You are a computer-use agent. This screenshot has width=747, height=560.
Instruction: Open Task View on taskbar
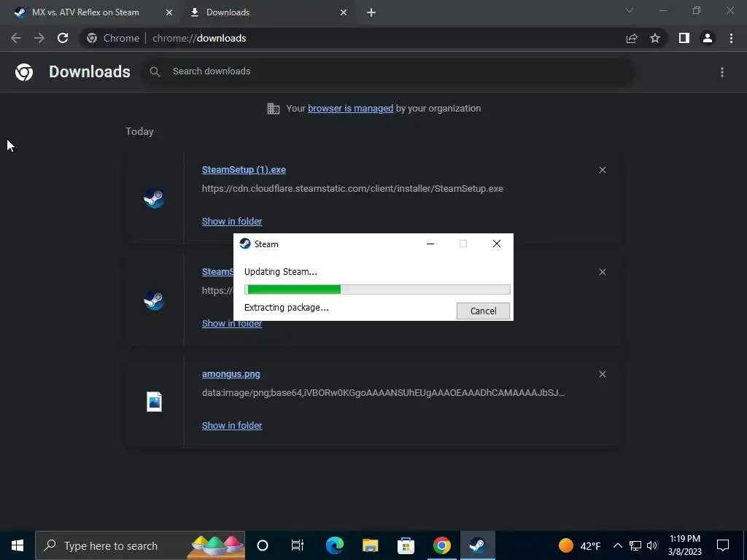click(x=298, y=545)
